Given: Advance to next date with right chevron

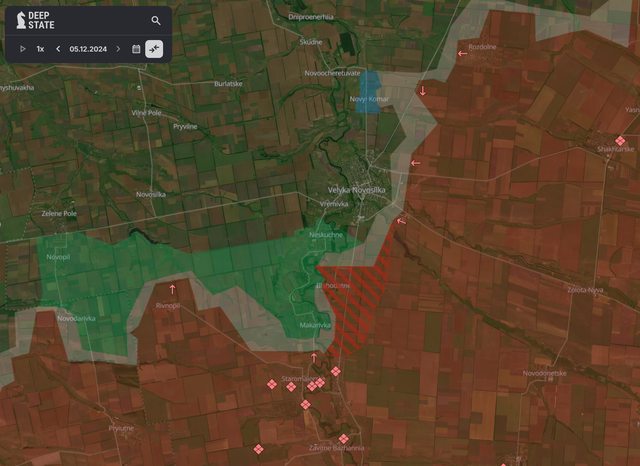Looking at the screenshot, I should click(x=118, y=48).
